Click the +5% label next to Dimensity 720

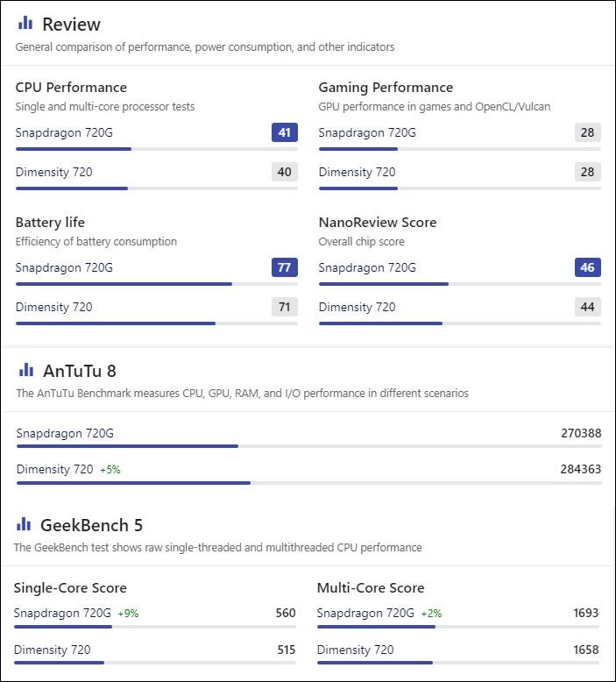[x=110, y=470]
